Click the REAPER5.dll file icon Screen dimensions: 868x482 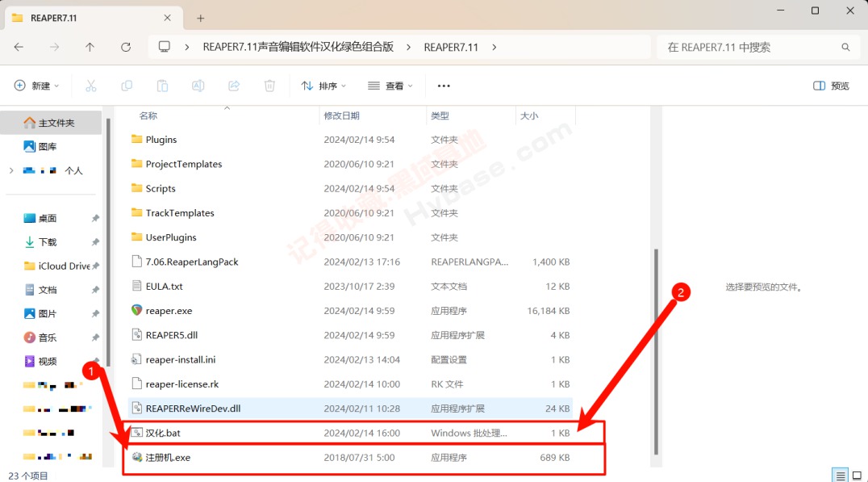tap(136, 334)
